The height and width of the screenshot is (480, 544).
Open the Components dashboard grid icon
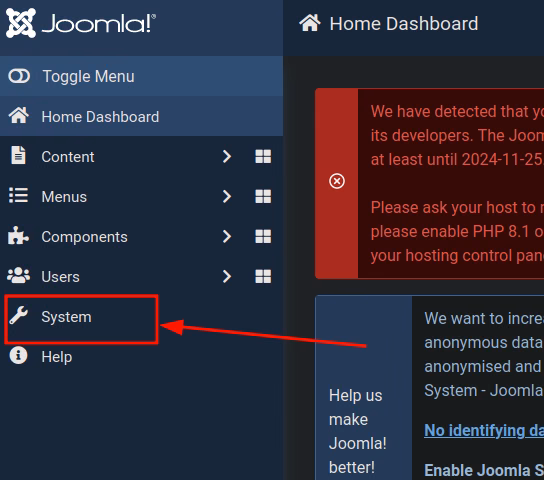tap(263, 237)
